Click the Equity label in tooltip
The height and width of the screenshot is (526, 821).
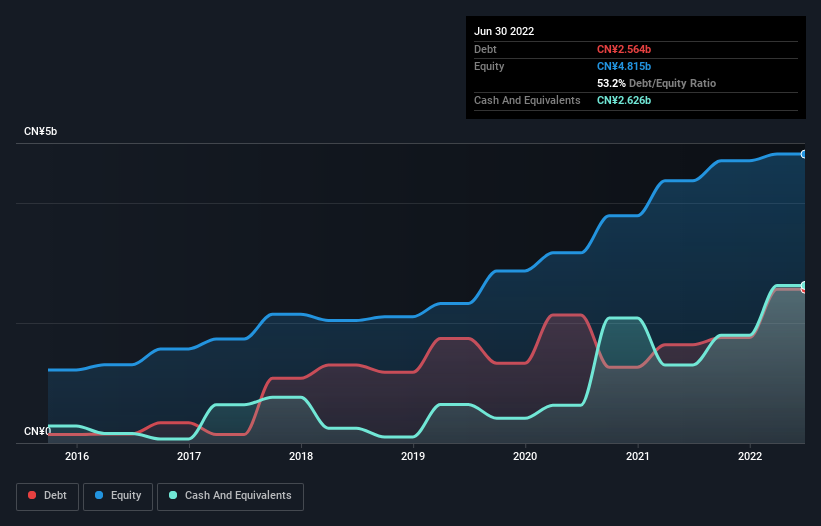[x=489, y=66]
